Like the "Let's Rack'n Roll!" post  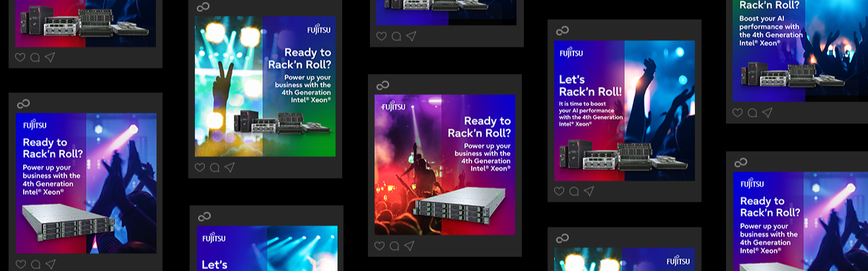559,191
